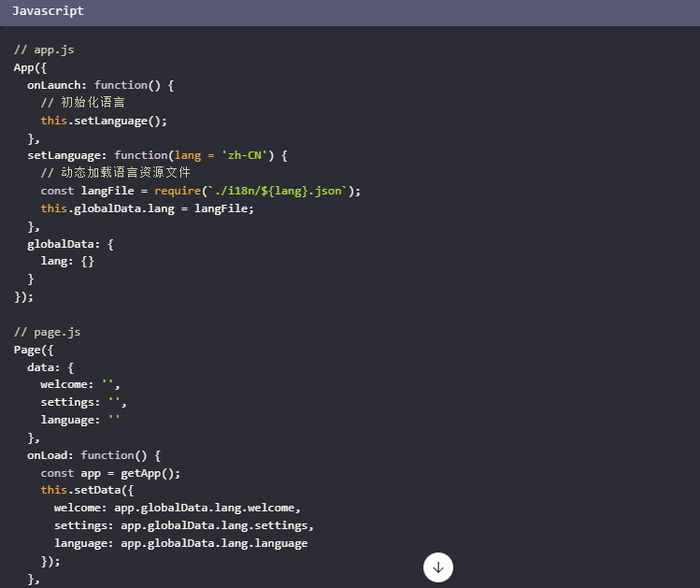Screen dimensions: 700x588
Task: Click the "language: ''" data line
Action: [x=80, y=420]
